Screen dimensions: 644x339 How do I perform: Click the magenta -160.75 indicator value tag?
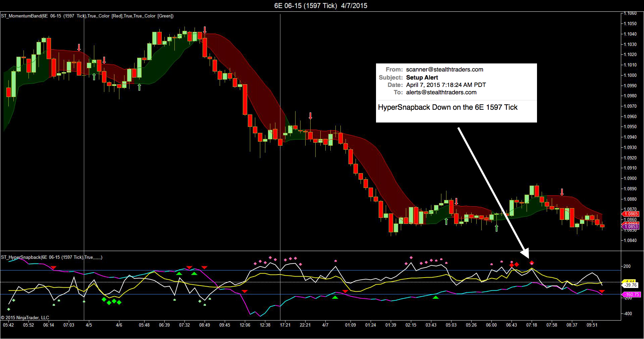(631, 295)
